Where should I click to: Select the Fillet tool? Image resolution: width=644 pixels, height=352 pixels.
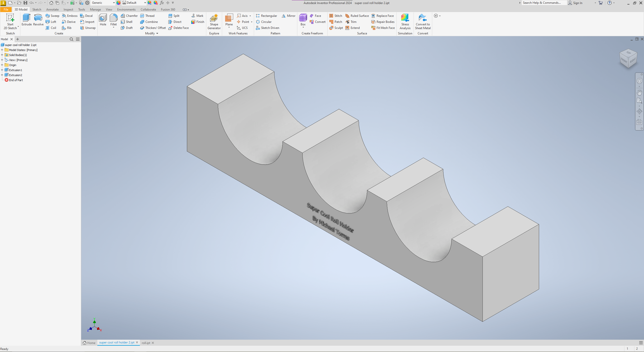coord(113,20)
